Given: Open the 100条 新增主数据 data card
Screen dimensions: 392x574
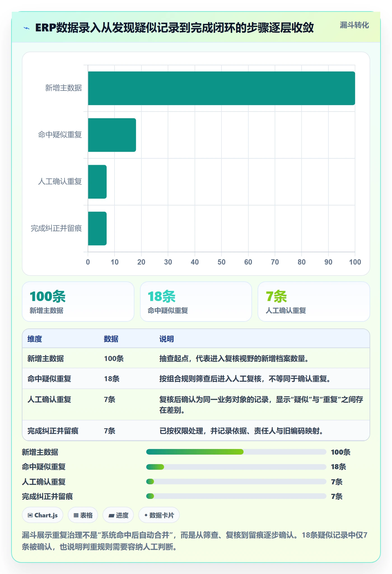Looking at the screenshot, I should tap(78, 302).
